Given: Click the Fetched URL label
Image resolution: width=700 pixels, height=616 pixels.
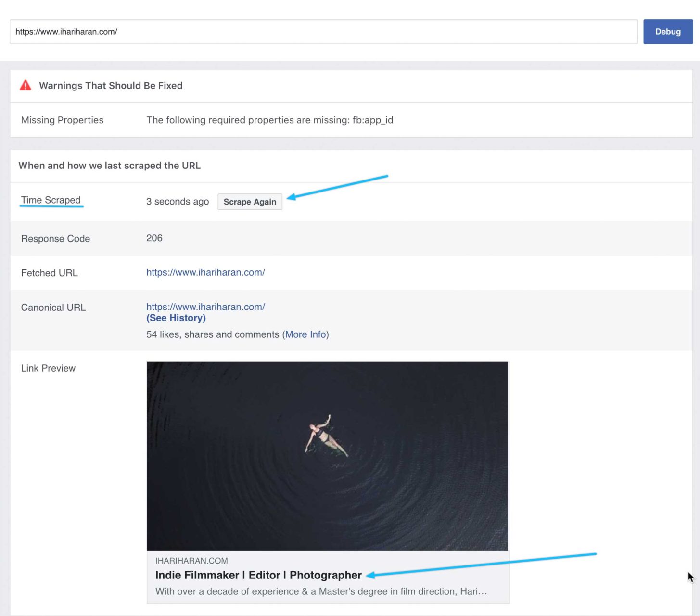Looking at the screenshot, I should click(x=49, y=273).
